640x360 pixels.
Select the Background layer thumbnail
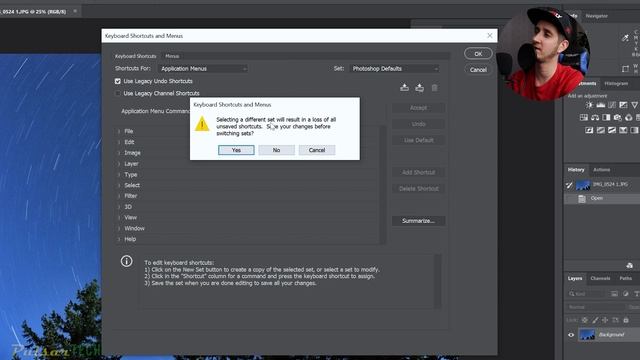(x=587, y=335)
